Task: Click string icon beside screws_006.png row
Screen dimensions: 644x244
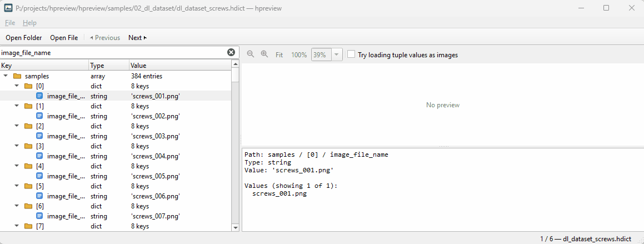Action: [39, 196]
